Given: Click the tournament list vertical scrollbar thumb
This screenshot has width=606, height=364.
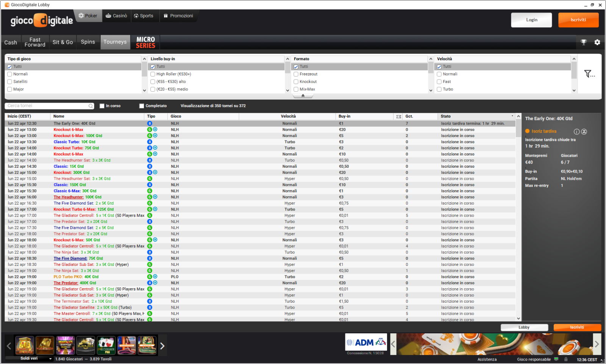Looking at the screenshot, I should pyautogui.click(x=519, y=129).
